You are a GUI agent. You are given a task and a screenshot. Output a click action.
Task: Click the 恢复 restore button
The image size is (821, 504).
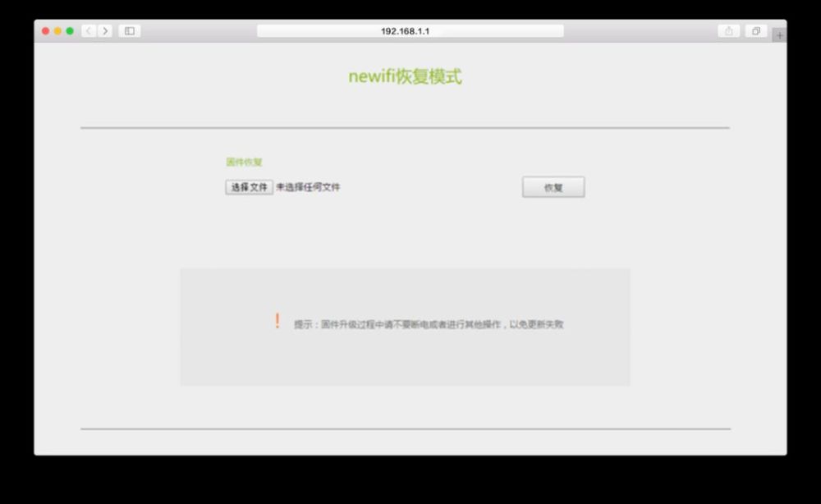tap(553, 187)
